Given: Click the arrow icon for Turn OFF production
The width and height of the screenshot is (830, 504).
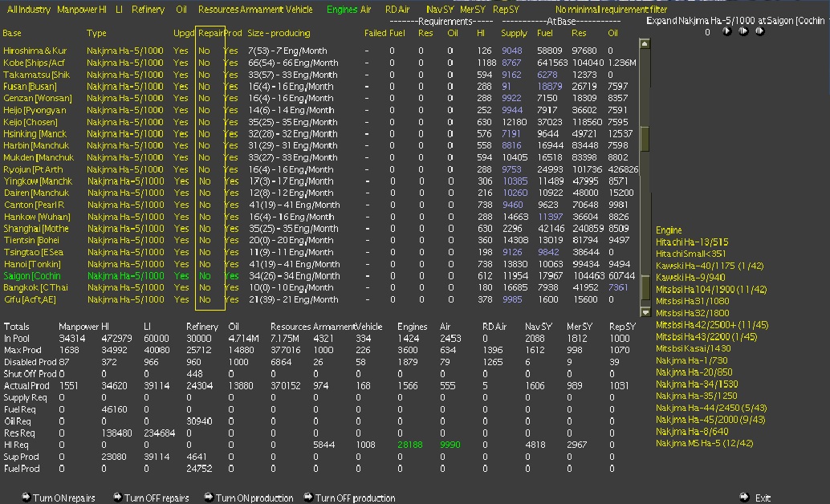Looking at the screenshot, I should tap(308, 497).
